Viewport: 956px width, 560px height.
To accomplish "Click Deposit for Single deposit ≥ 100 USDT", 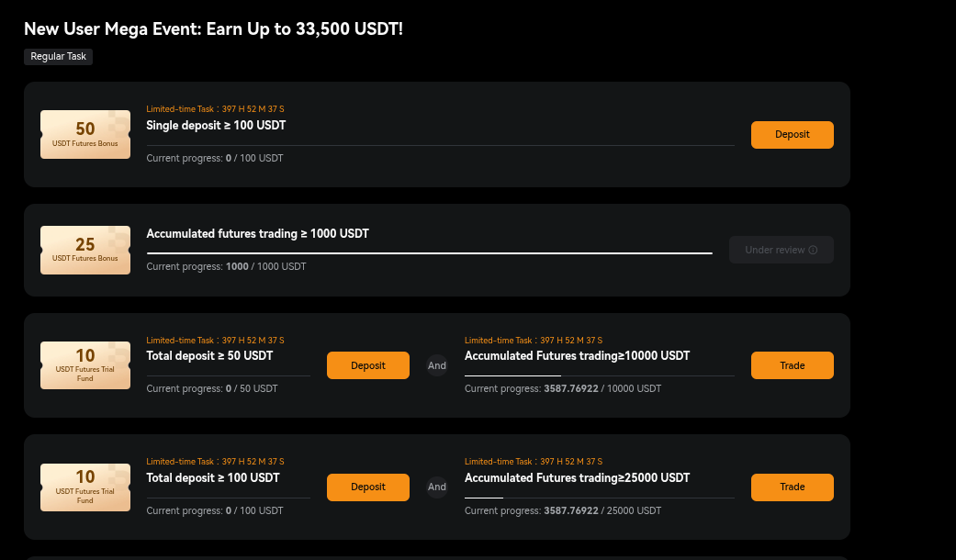I will (x=792, y=135).
